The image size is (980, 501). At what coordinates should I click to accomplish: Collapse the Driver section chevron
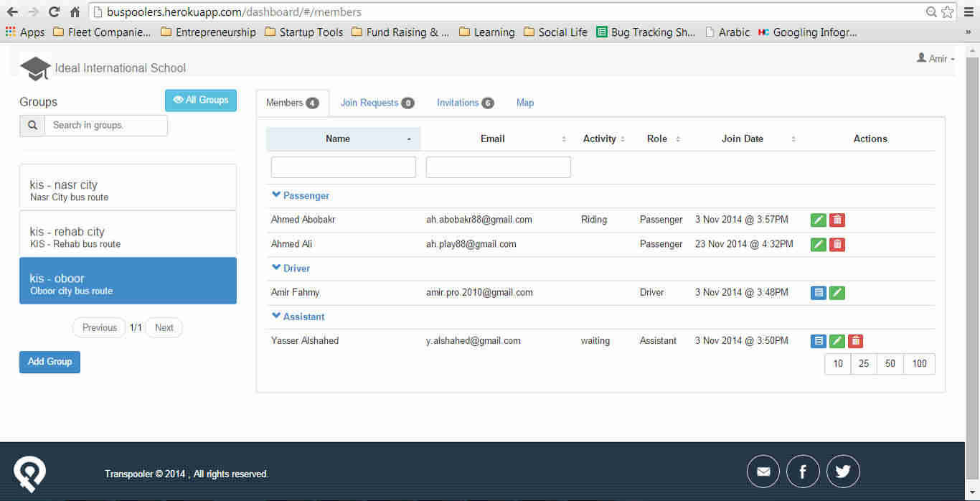276,268
